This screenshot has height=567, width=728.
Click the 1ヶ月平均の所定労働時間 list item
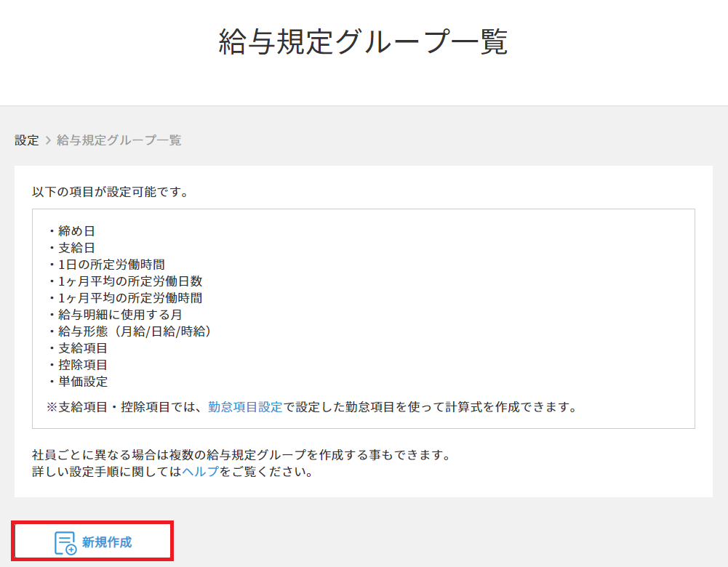point(129,298)
